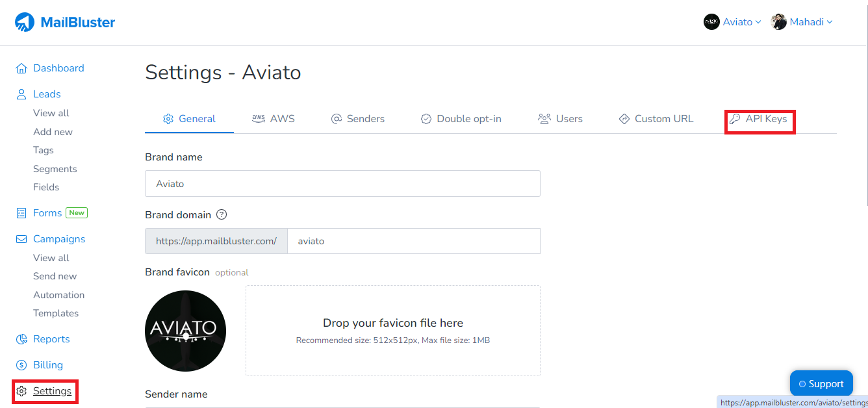This screenshot has width=868, height=408.
Task: Click the MailBluster logo icon
Action: (x=25, y=23)
